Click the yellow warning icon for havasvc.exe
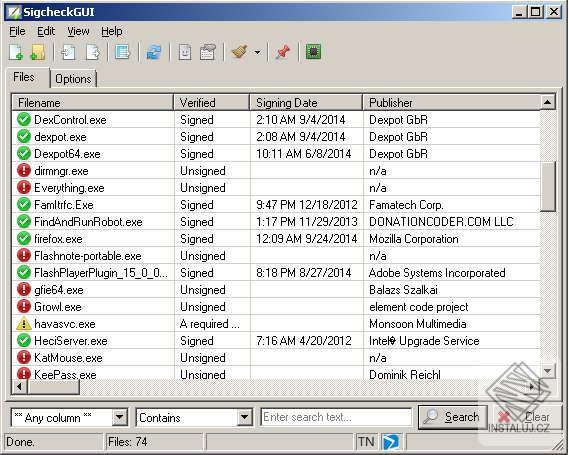The height and width of the screenshot is (455, 569). [24, 323]
